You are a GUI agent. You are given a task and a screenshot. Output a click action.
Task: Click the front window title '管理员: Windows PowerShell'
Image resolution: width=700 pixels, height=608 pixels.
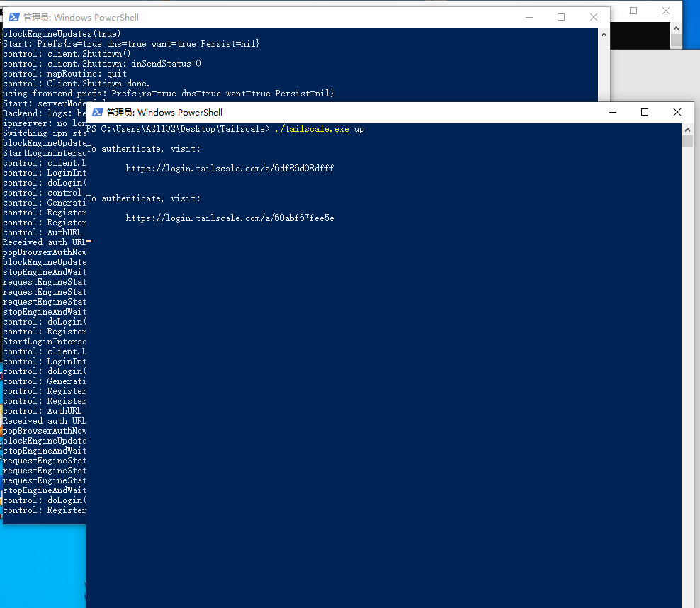[164, 113]
